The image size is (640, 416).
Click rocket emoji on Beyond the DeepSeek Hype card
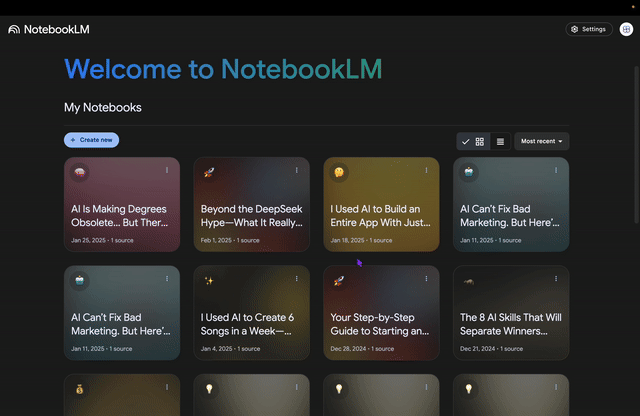(209, 172)
